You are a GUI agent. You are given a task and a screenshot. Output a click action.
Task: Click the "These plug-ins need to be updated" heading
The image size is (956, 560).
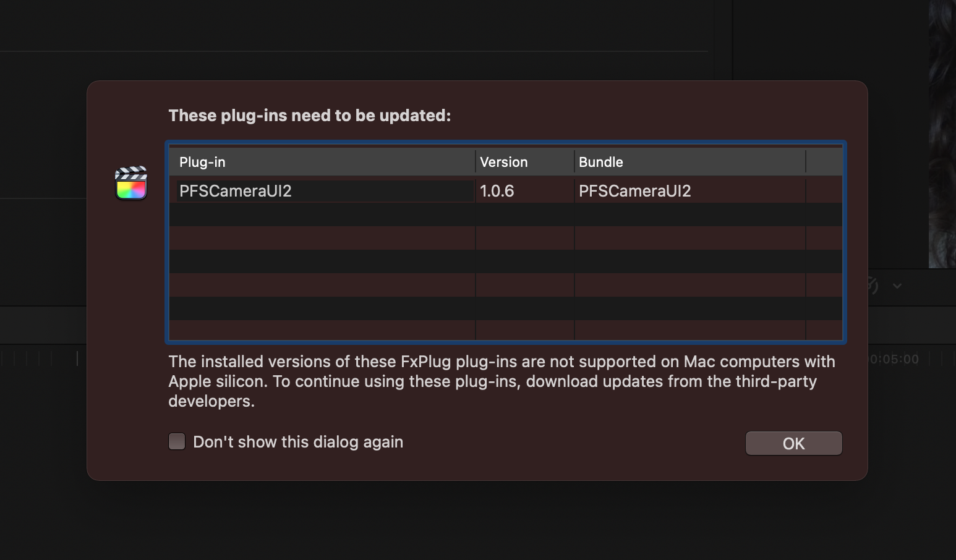pos(309,116)
